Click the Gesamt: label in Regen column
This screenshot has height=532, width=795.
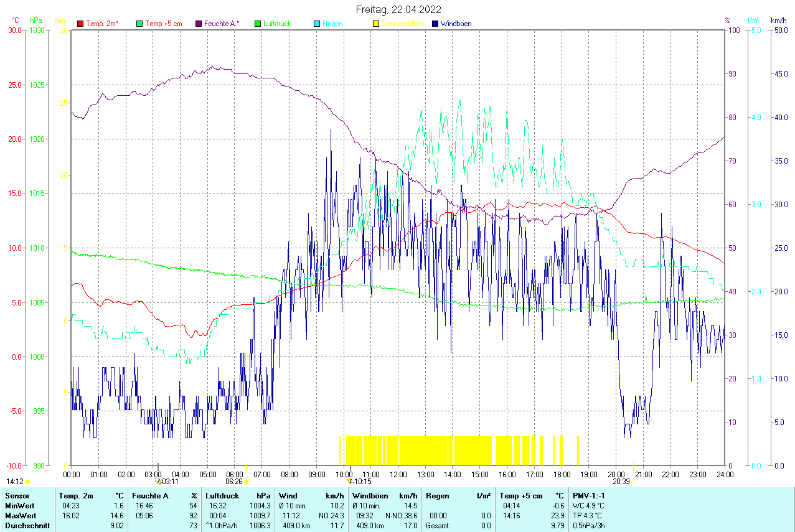(437, 526)
